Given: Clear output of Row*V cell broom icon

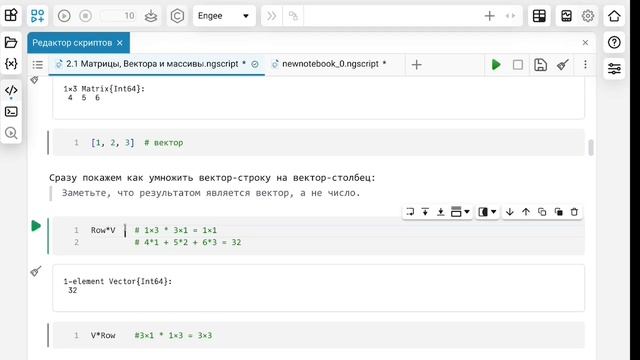Looking at the screenshot, I should pyautogui.click(x=36, y=271).
